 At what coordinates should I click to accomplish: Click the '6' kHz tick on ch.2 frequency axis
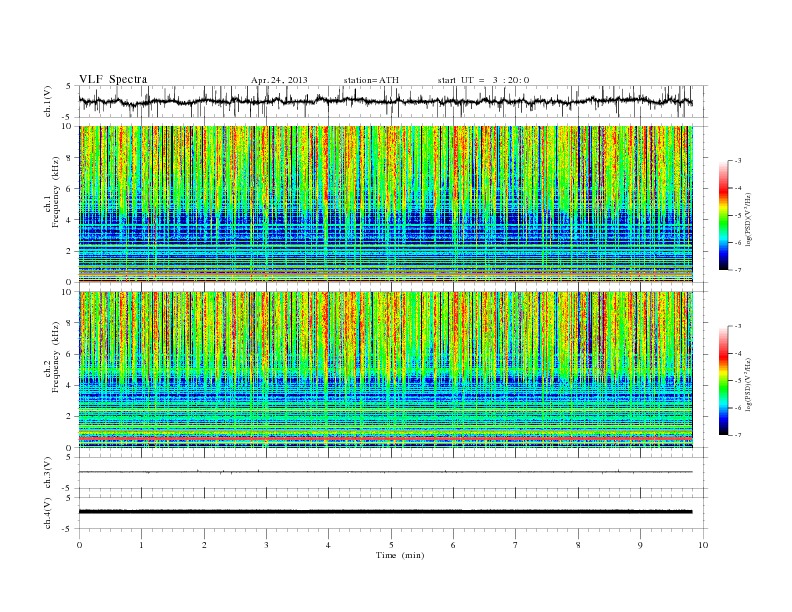click(69, 354)
